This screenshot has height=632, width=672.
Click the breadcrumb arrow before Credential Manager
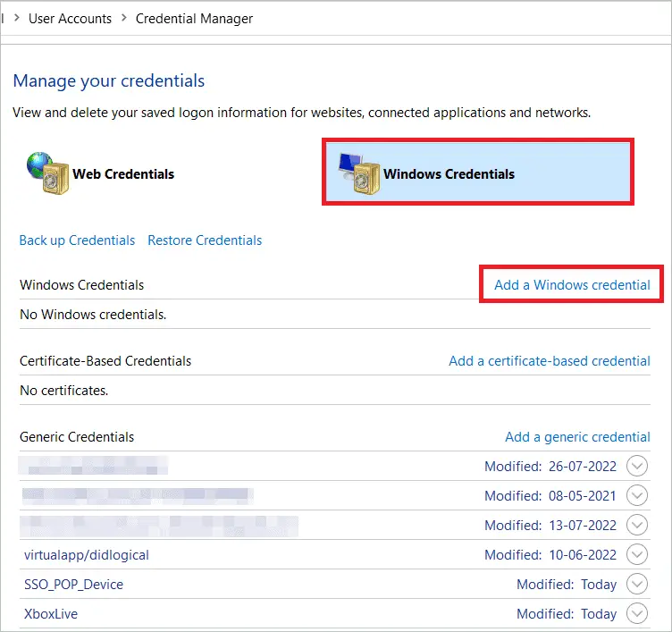point(124,18)
